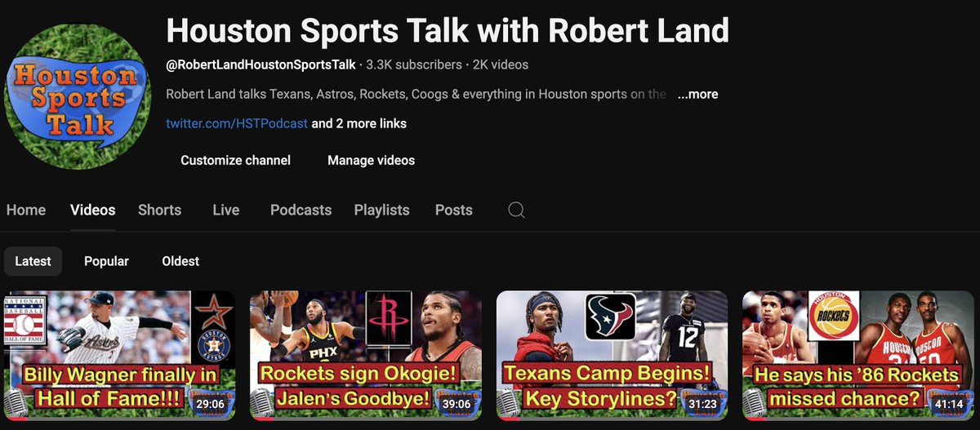Viewport: 980px width, 430px height.
Task: Click the channel search magnifier icon
Action: coord(516,211)
